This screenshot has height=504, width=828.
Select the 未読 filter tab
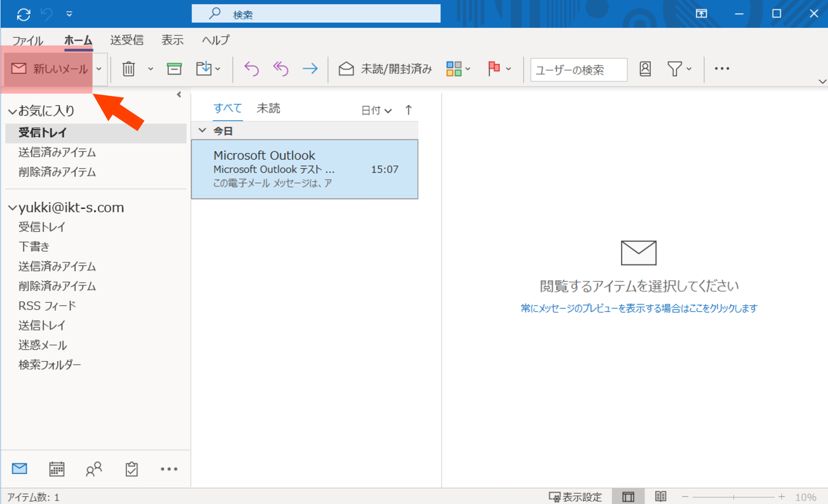tap(268, 109)
